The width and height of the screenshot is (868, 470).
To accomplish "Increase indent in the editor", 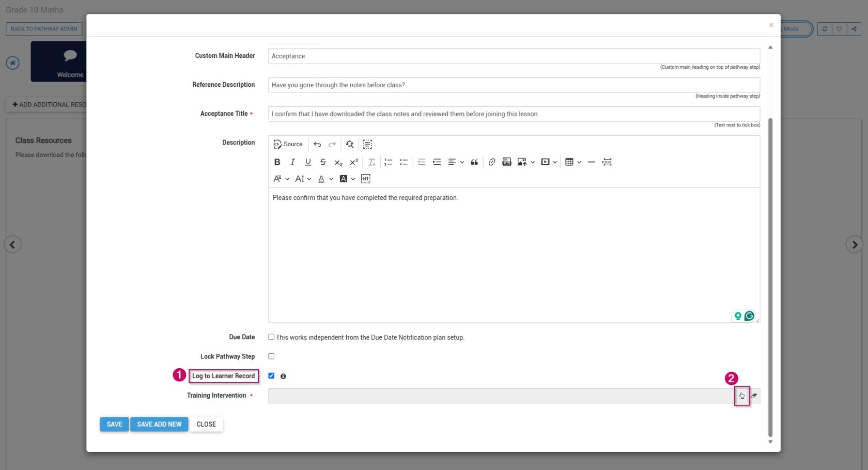I will [437, 162].
